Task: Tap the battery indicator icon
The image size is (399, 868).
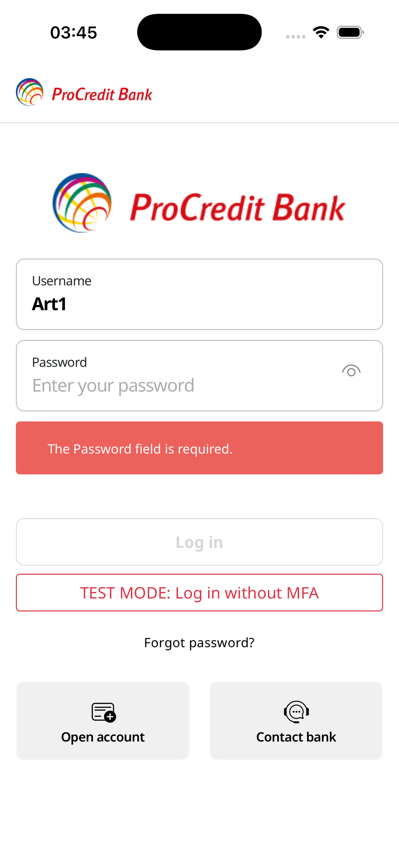Action: click(x=350, y=32)
